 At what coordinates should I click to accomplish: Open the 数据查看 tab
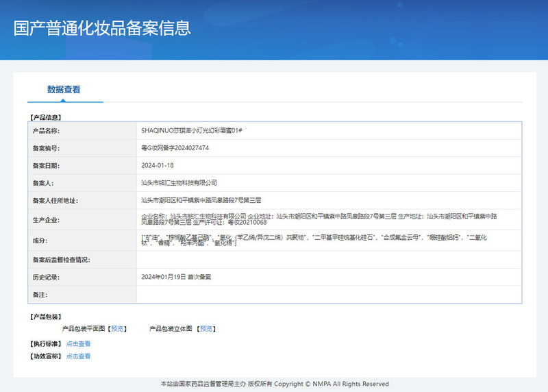[x=64, y=90]
